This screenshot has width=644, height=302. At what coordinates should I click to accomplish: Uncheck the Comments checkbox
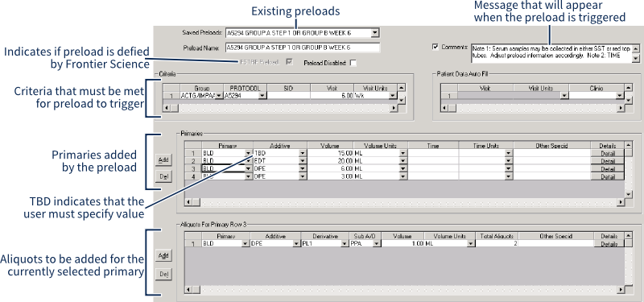point(436,47)
